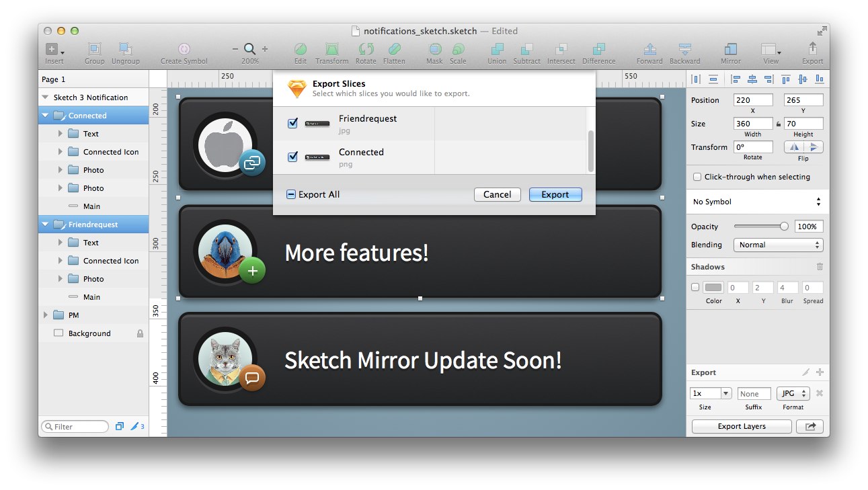
Task: Expand the PM layer group
Action: pyautogui.click(x=45, y=315)
